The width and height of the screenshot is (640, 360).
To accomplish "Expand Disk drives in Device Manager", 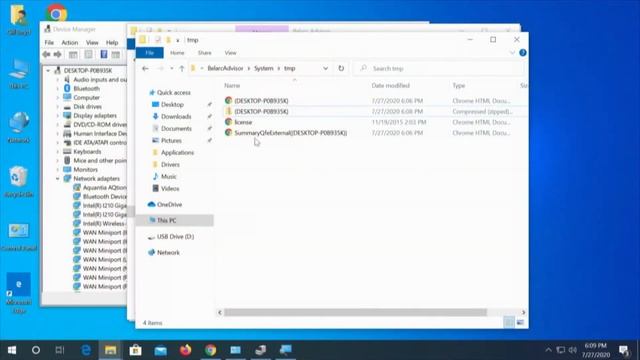I will [x=58, y=107].
